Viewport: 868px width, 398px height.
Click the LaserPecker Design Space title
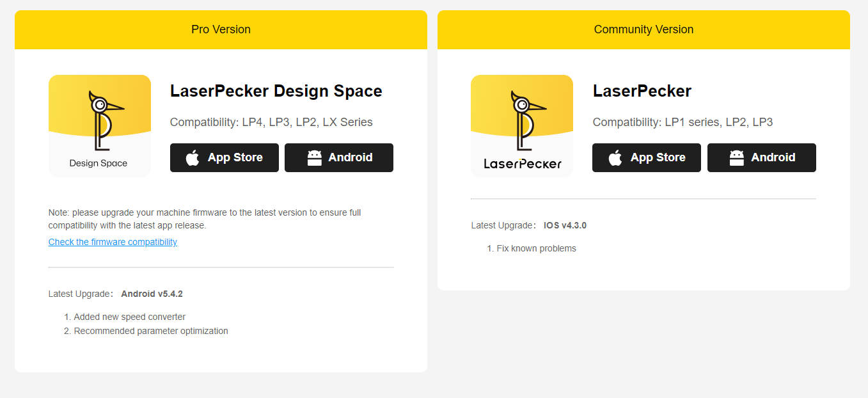(x=276, y=91)
